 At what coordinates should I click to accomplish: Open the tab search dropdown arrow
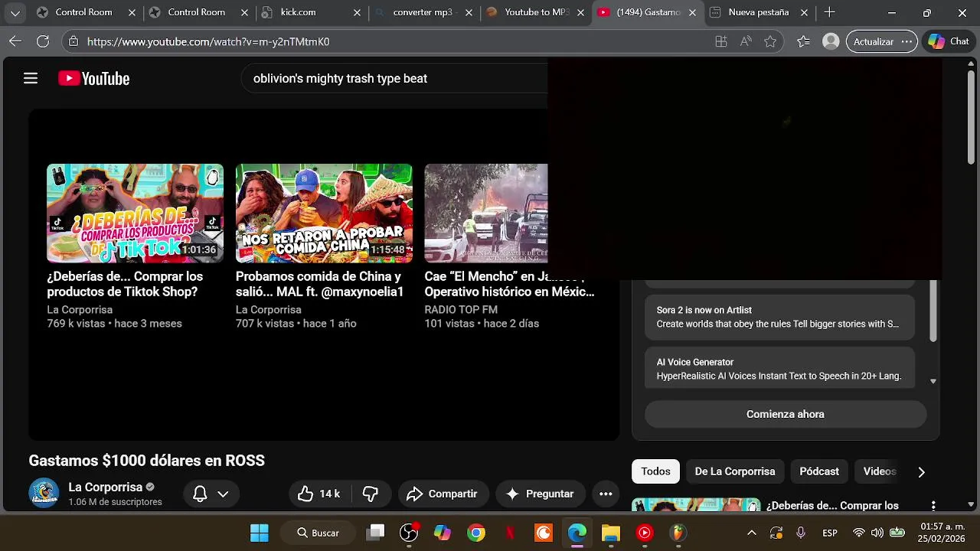[x=15, y=12]
